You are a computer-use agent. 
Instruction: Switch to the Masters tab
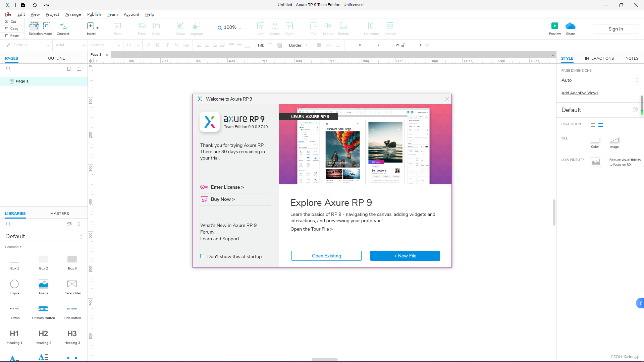point(60,214)
